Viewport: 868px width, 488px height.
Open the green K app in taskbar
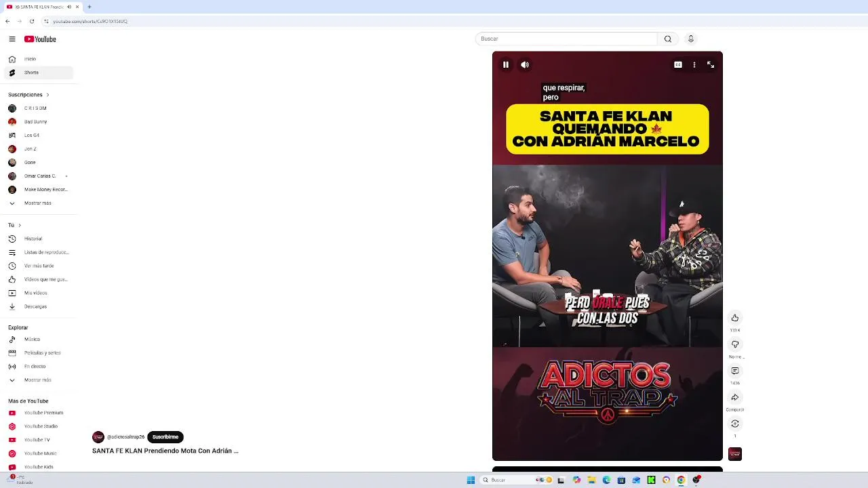(x=651, y=480)
